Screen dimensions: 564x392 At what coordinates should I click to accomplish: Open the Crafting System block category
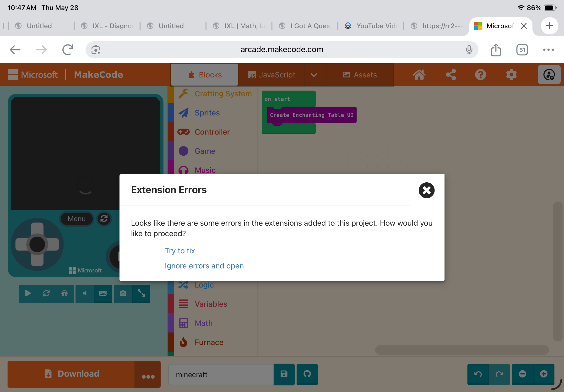215,94
